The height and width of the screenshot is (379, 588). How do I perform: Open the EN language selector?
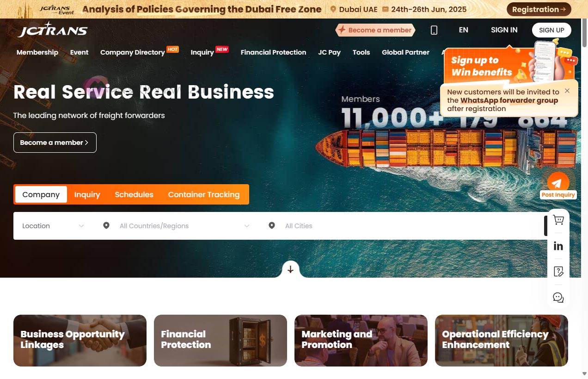(464, 30)
